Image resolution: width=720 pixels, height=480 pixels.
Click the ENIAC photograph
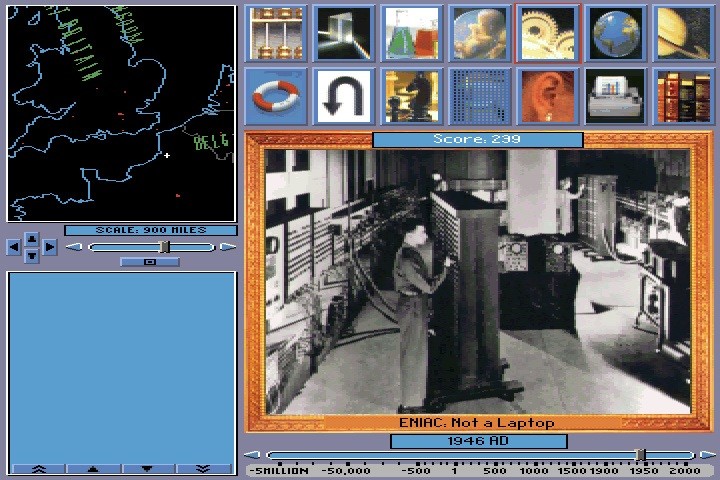(478, 282)
